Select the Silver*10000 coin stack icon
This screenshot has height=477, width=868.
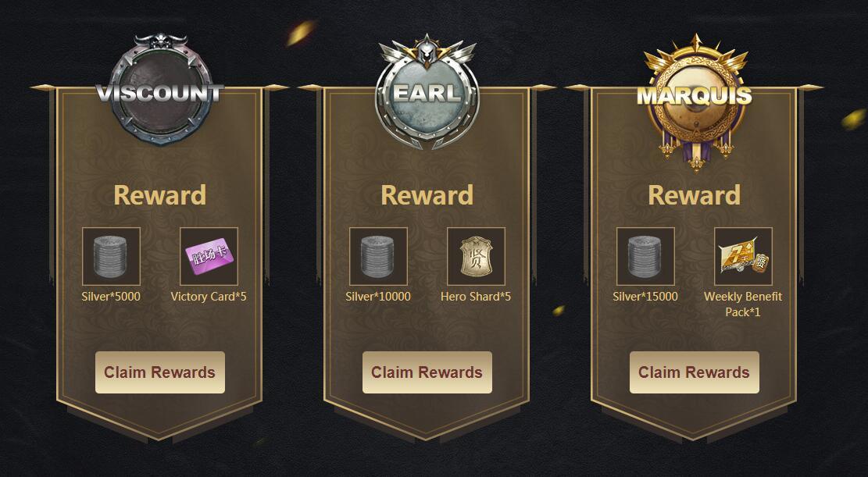coord(379,256)
